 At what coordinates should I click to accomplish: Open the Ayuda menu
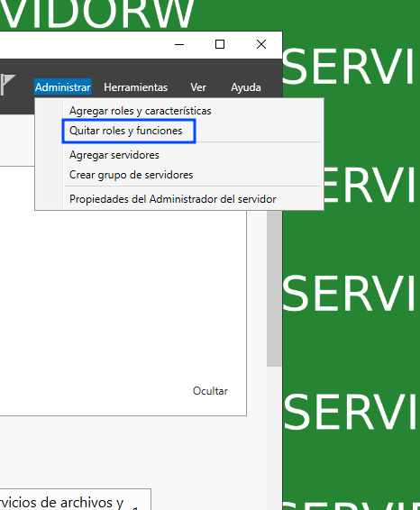246,87
